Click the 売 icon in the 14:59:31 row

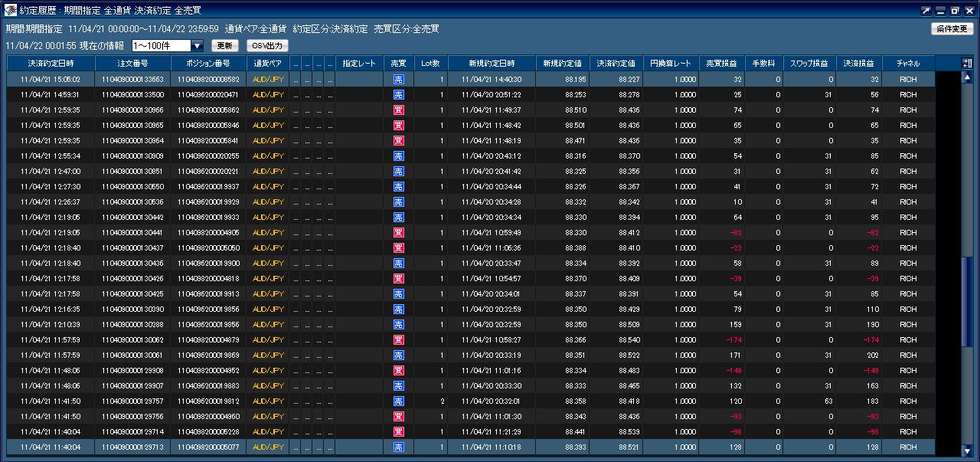tap(398, 94)
